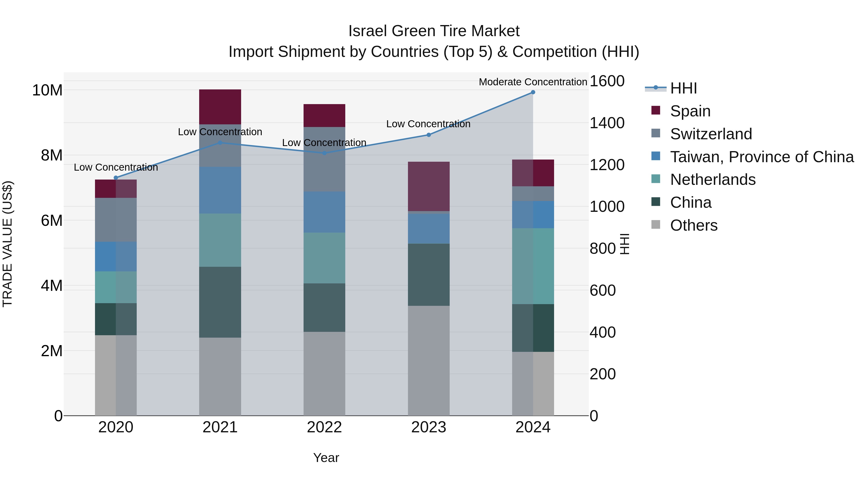Screen dimensions: 868x488
Task: Click the Taiwan legend color swatch
Action: [656, 156]
